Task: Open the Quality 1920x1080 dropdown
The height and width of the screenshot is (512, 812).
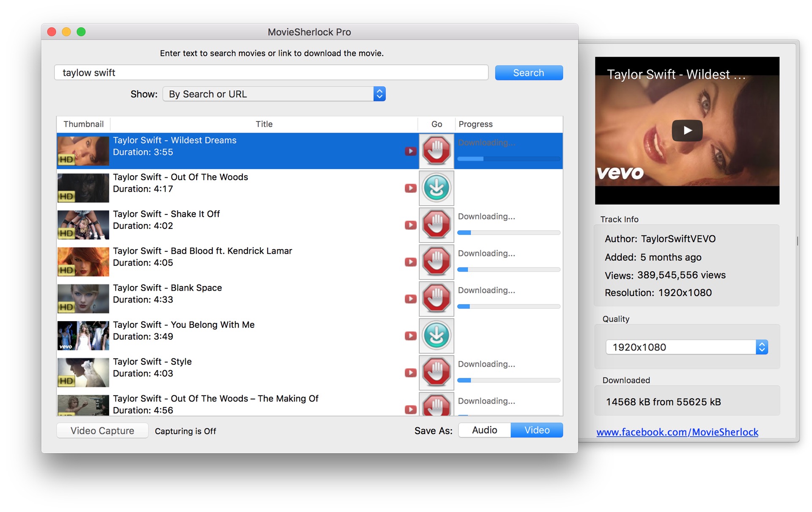Action: [687, 347]
